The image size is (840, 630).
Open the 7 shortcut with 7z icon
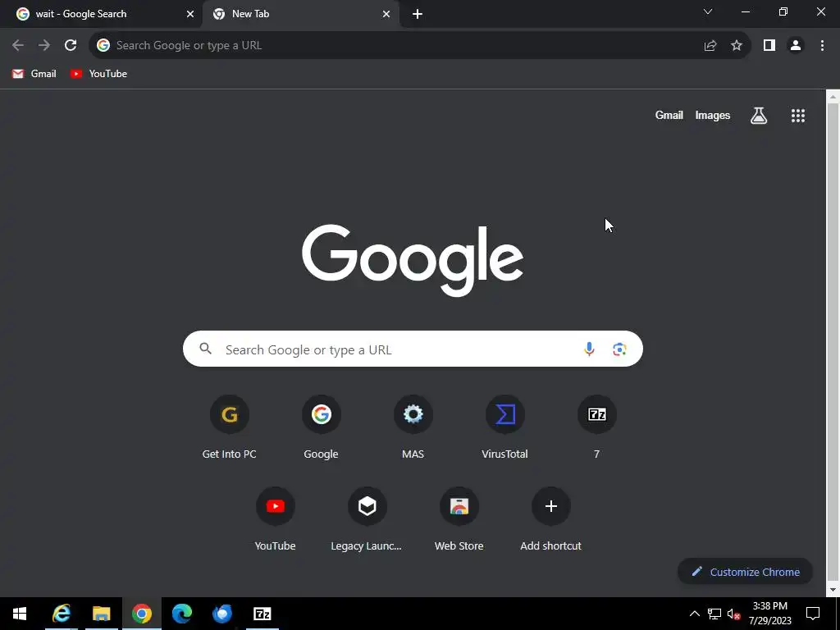(597, 427)
